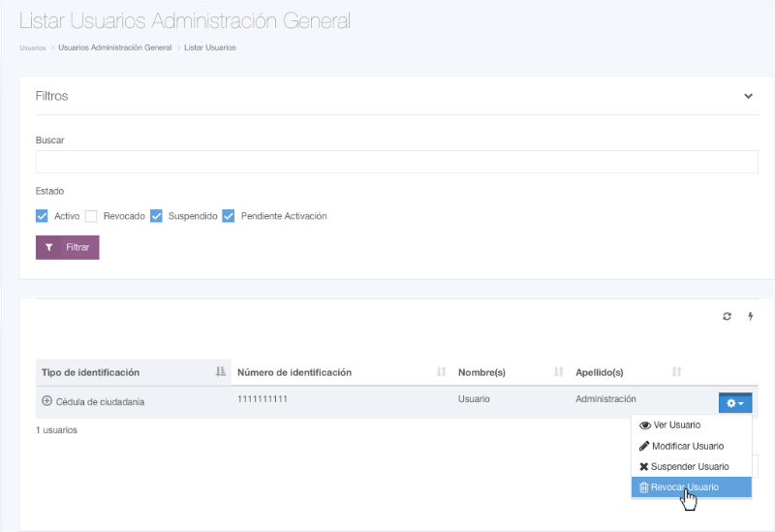Image resolution: width=775 pixels, height=532 pixels.
Task: Expand row with plus icon beside Cédula de ciudadanía
Action: point(46,401)
